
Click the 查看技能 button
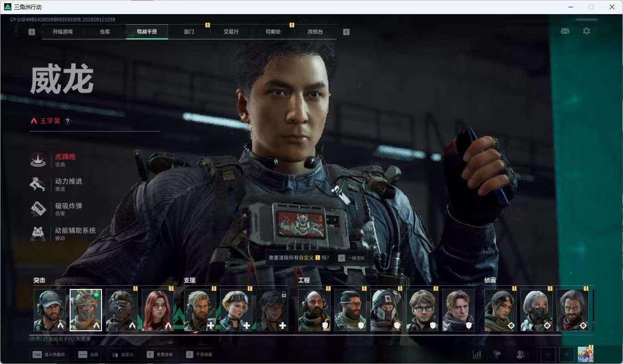pyautogui.click(x=160, y=354)
